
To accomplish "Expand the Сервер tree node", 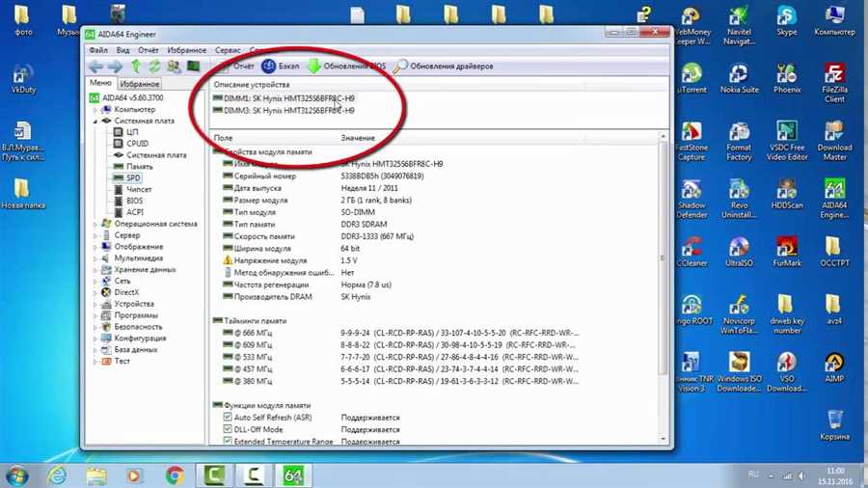I will click(95, 235).
